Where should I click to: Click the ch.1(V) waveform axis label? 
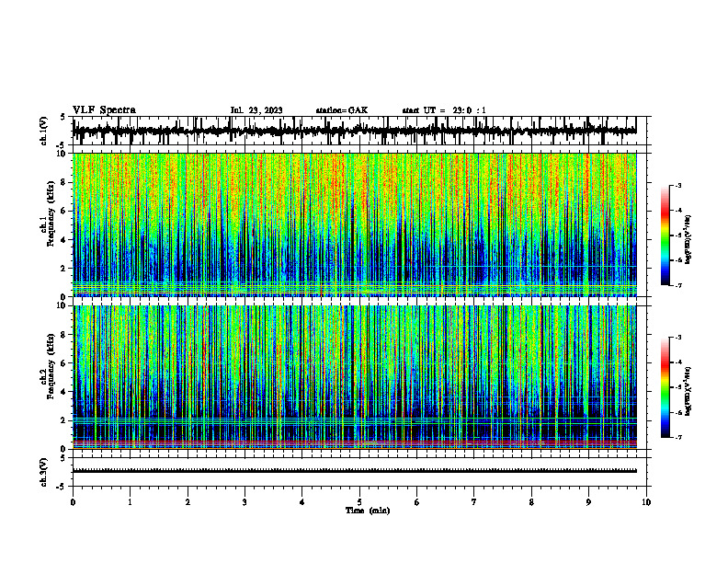(44, 131)
